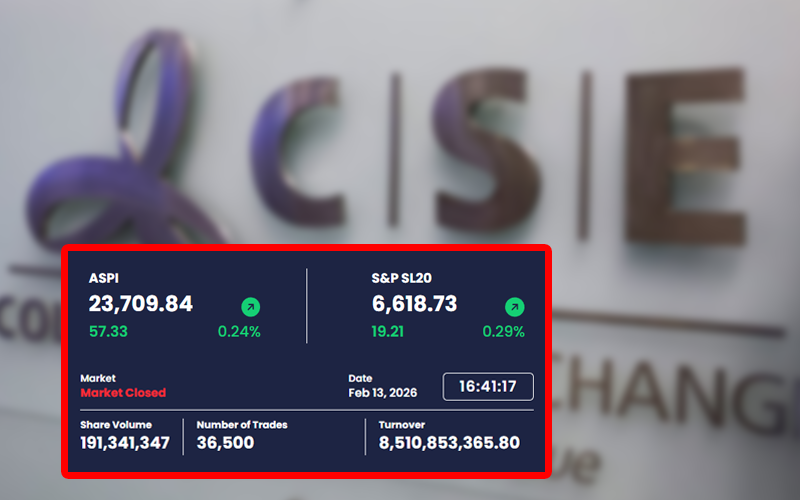
Task: Select the S&P SL20 value 6,618.73
Action: pyautogui.click(x=414, y=304)
